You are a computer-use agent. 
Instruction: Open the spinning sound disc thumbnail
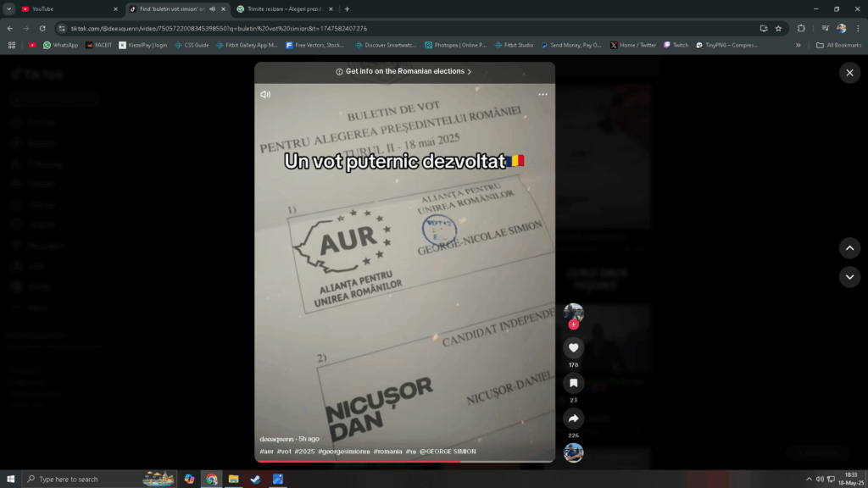click(574, 452)
